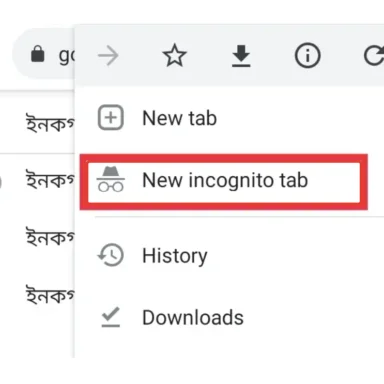Open a New incognito tab
Image resolution: width=384 pixels, height=384 pixels.
coord(224,182)
